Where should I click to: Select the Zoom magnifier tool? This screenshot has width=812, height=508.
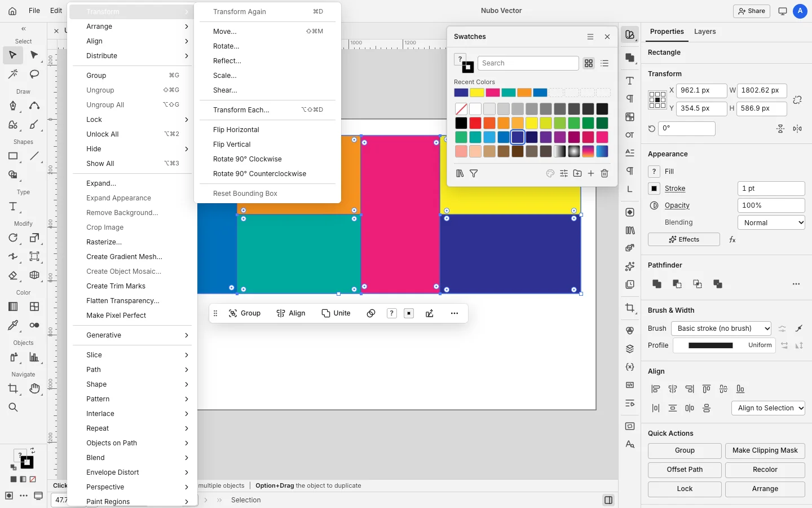point(13,408)
